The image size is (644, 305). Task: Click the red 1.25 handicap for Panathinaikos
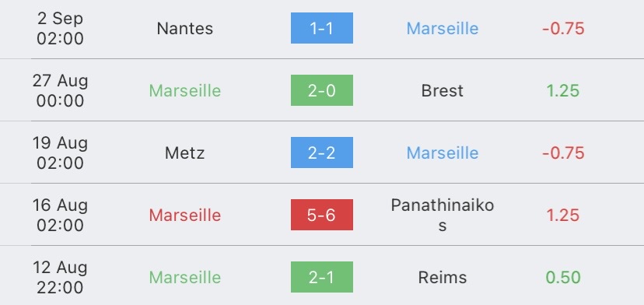563,216
